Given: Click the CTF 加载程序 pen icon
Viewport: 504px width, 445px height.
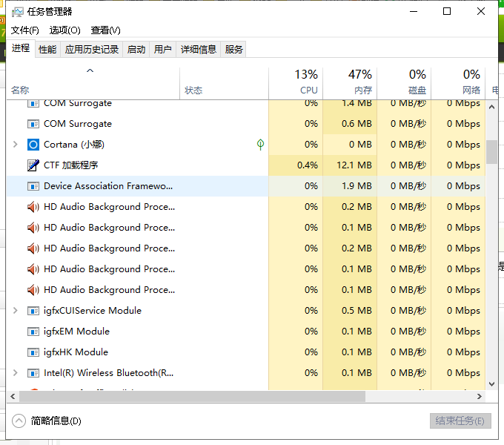Looking at the screenshot, I should (x=33, y=165).
